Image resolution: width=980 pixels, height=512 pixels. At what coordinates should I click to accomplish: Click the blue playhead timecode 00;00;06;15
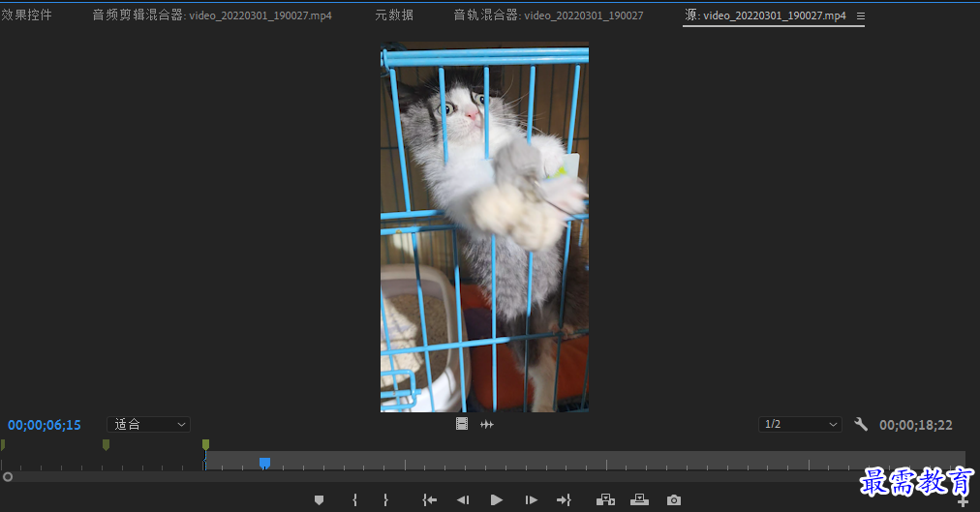pos(45,425)
